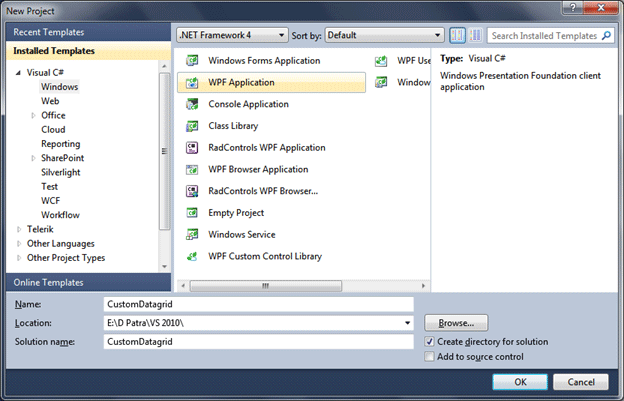Select the Windows Service template label

pyautogui.click(x=242, y=235)
